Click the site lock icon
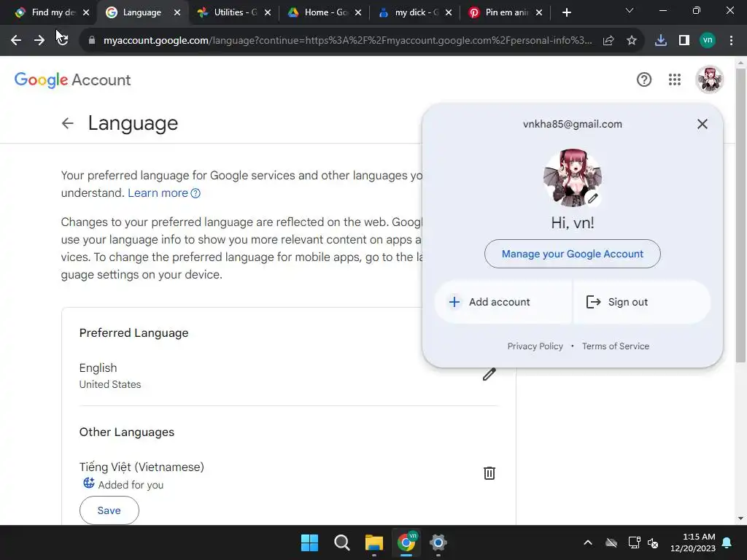This screenshot has height=560, width=747. (91, 41)
